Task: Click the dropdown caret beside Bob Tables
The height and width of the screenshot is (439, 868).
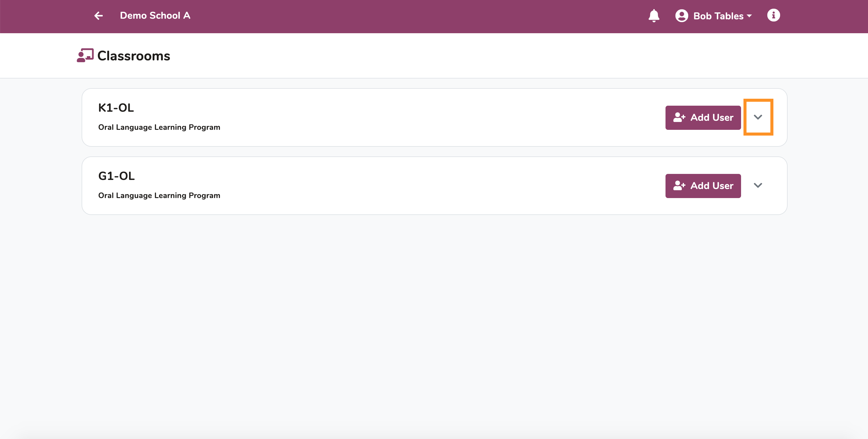Action: coord(750,16)
